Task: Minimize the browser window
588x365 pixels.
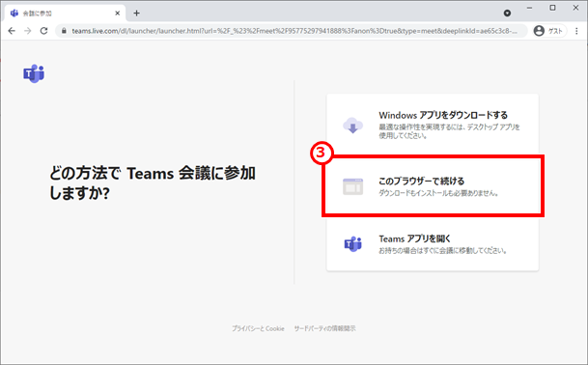Action: tap(529, 8)
